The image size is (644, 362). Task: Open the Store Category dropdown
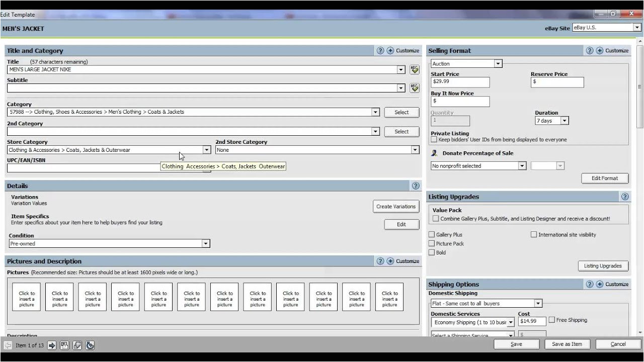coord(206,150)
